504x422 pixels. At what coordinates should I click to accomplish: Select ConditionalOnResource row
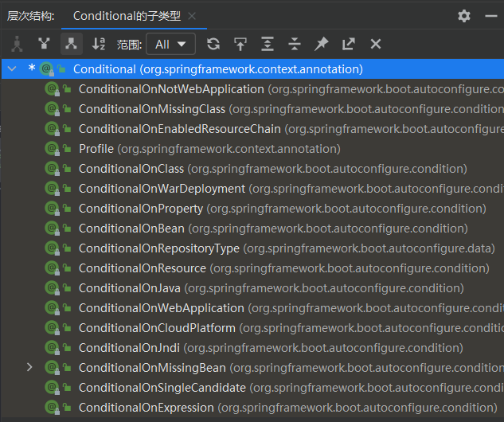[252, 268]
